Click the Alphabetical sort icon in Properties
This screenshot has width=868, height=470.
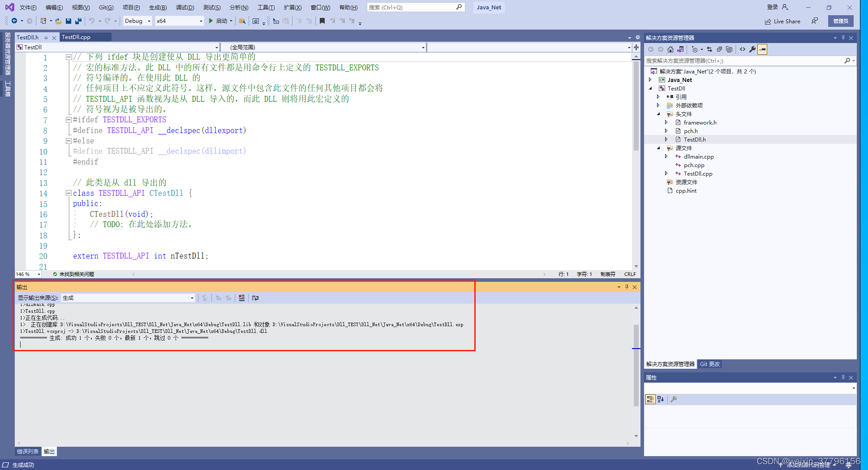[x=661, y=399]
